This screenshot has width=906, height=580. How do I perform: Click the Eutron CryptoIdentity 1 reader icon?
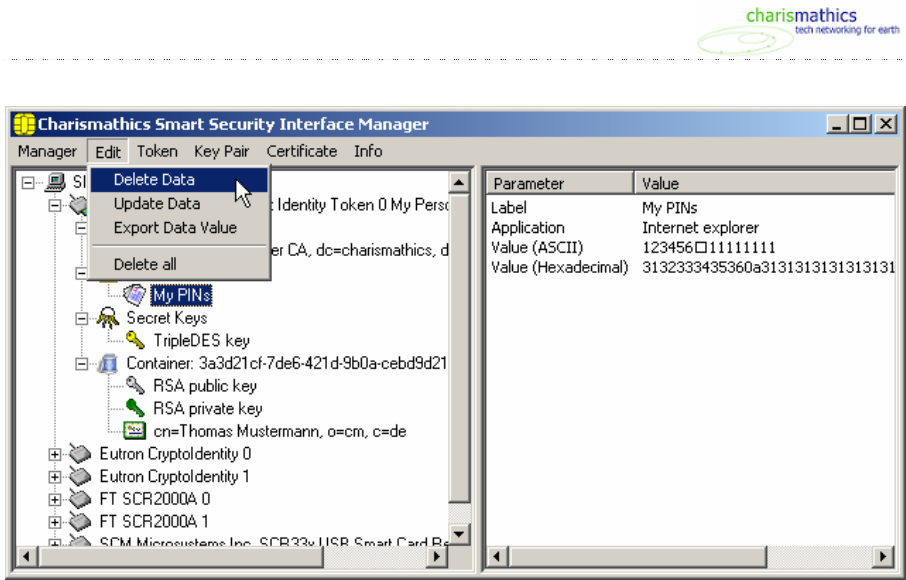tap(81, 476)
